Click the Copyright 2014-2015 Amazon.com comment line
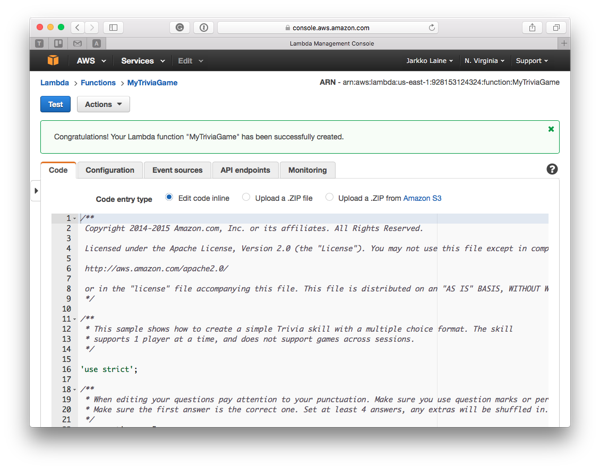The image size is (600, 470). point(254,228)
